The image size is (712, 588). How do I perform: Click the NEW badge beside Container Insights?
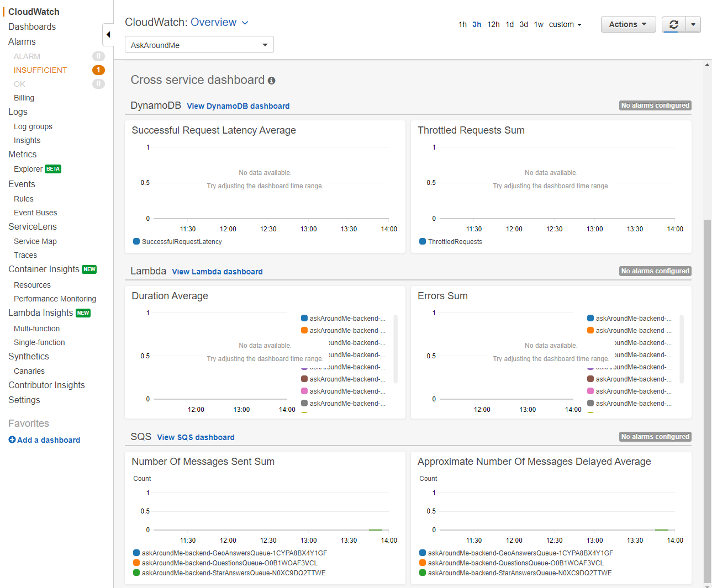point(89,269)
